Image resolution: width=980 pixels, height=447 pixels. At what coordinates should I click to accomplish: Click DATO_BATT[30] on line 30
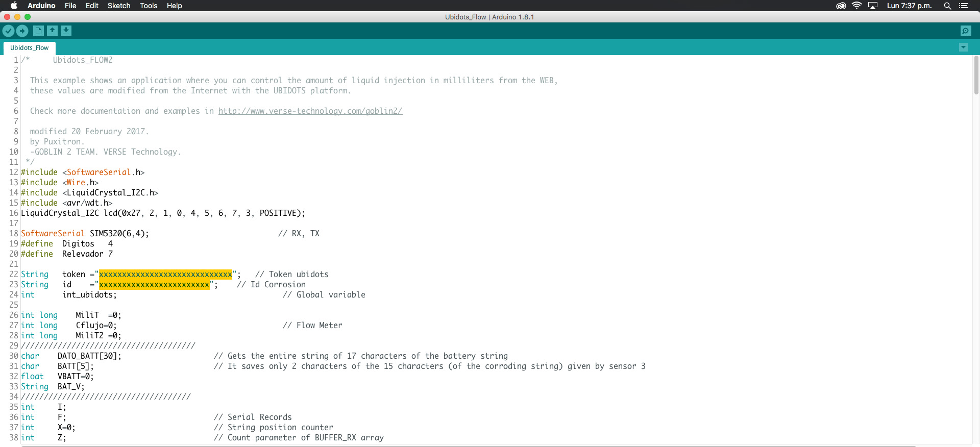[89, 356]
